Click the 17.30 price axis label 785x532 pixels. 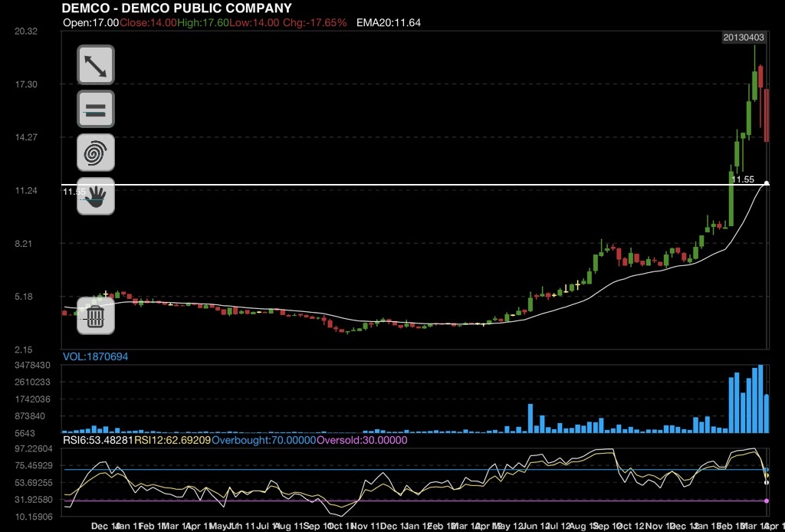pyautogui.click(x=26, y=84)
